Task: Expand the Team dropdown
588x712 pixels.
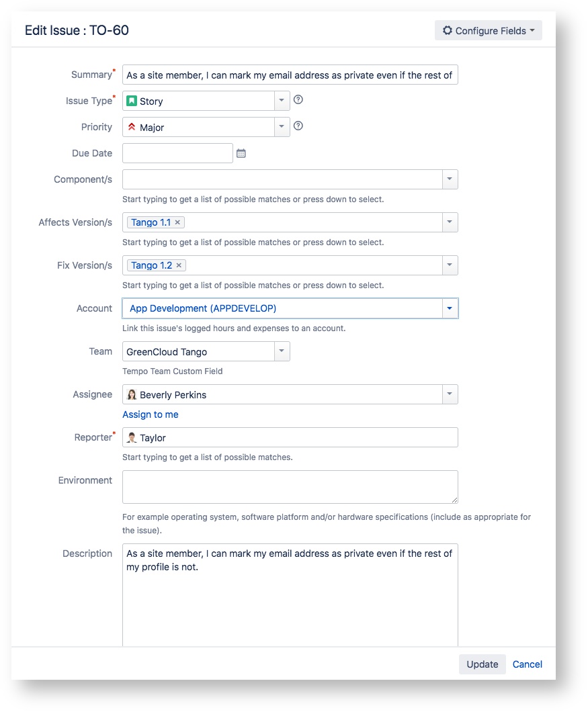Action: 282,351
